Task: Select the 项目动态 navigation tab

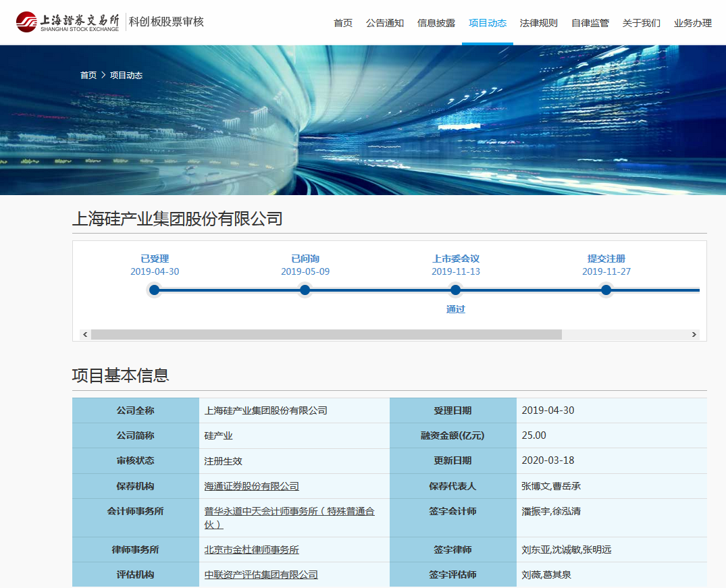Action: pos(488,23)
